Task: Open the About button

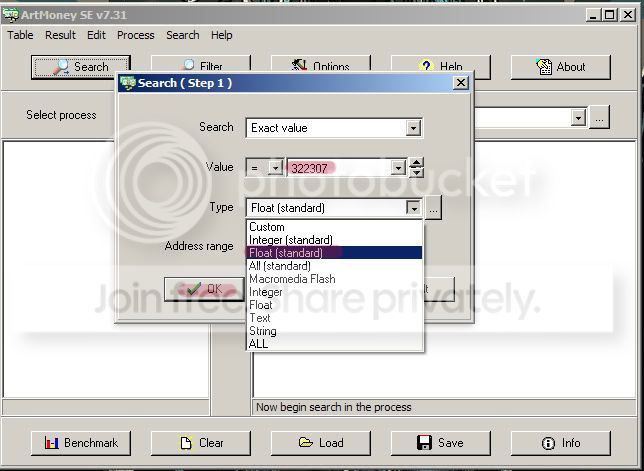Action: click(x=561, y=67)
